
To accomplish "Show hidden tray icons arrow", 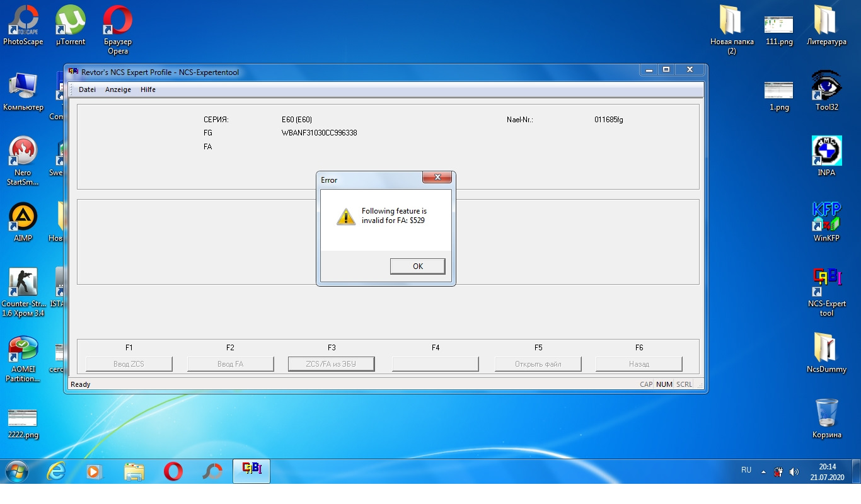I will pos(763,471).
